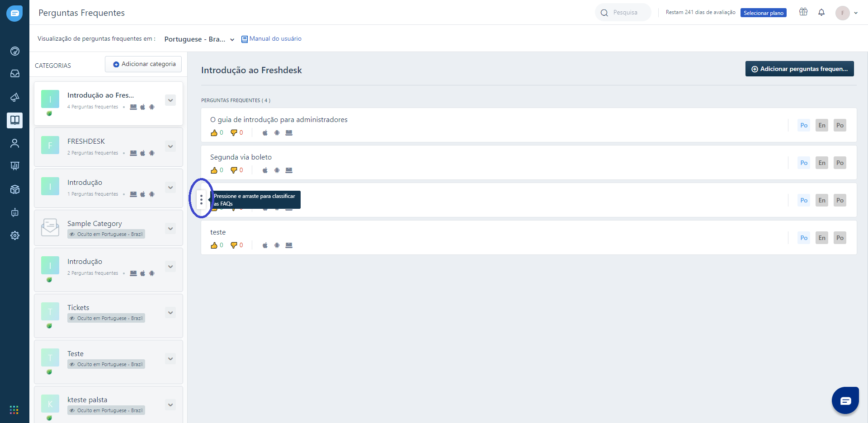Open 'Manual do usuário' link
This screenshot has width=868, height=423.
(271, 39)
